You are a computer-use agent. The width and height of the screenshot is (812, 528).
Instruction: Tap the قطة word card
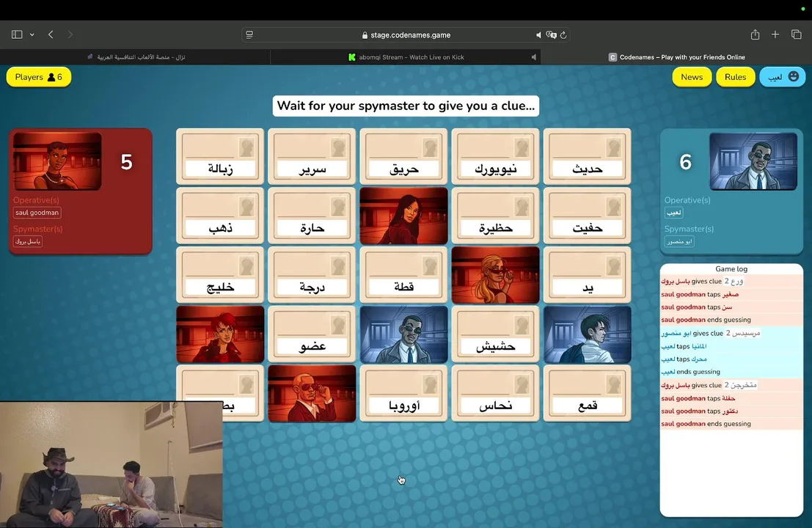click(x=403, y=275)
